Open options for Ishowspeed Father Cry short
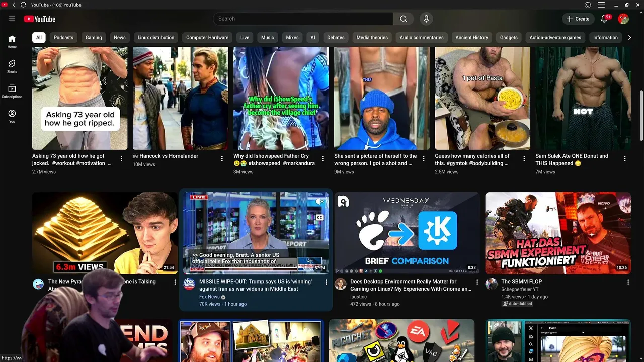The width and height of the screenshot is (644, 362). (x=323, y=158)
